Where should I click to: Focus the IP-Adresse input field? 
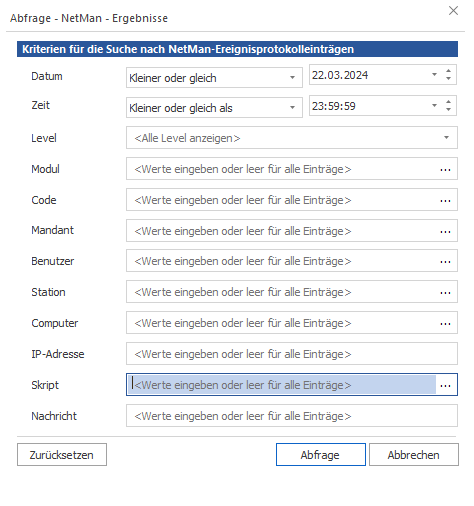(x=292, y=354)
